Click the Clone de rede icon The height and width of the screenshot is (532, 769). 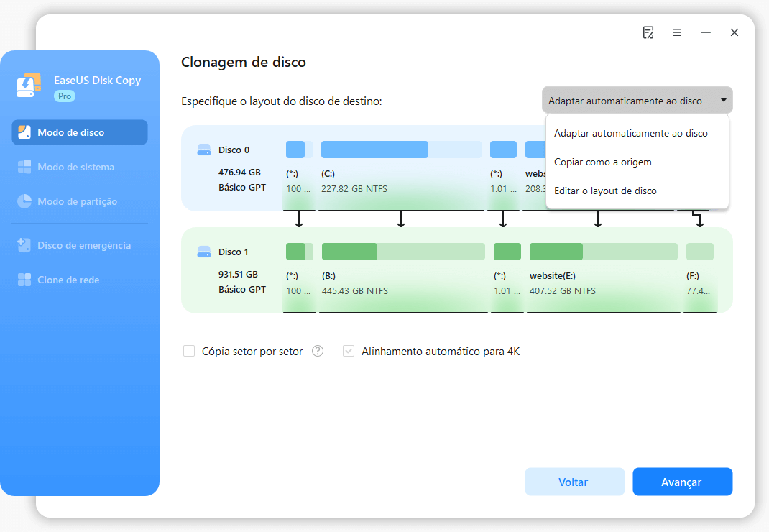25,280
